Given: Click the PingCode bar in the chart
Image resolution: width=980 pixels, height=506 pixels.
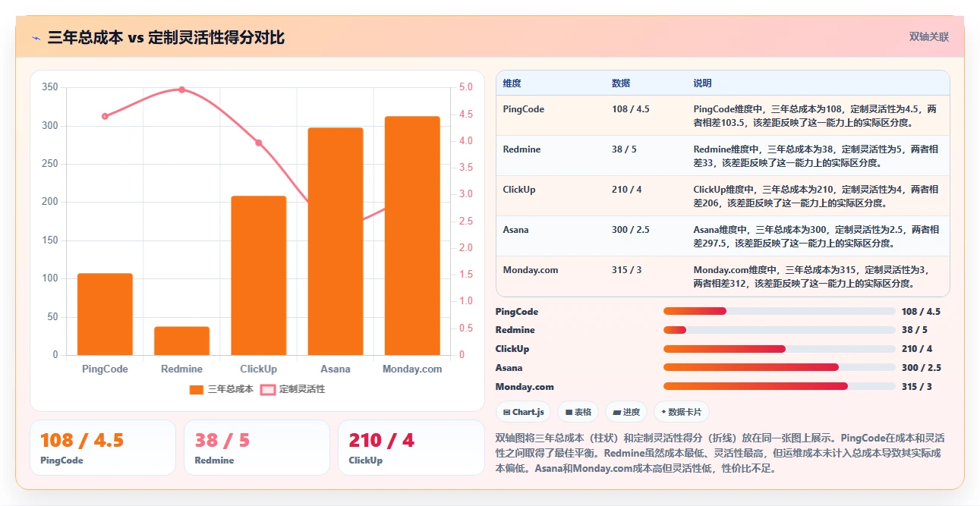Looking at the screenshot, I should click(105, 314).
